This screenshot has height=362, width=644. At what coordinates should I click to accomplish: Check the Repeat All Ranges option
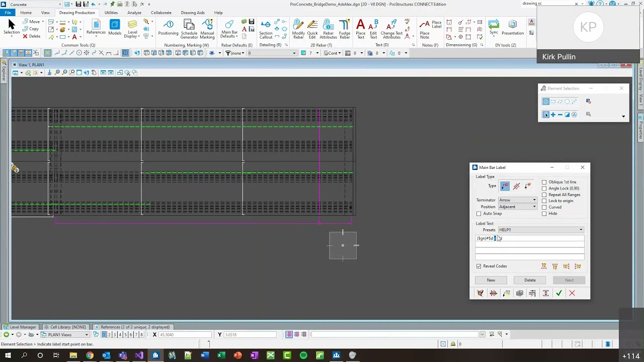pyautogui.click(x=544, y=195)
